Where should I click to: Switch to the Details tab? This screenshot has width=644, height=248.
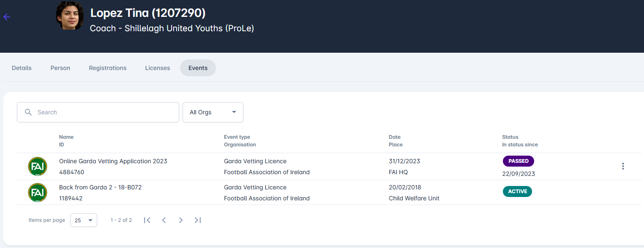22,68
